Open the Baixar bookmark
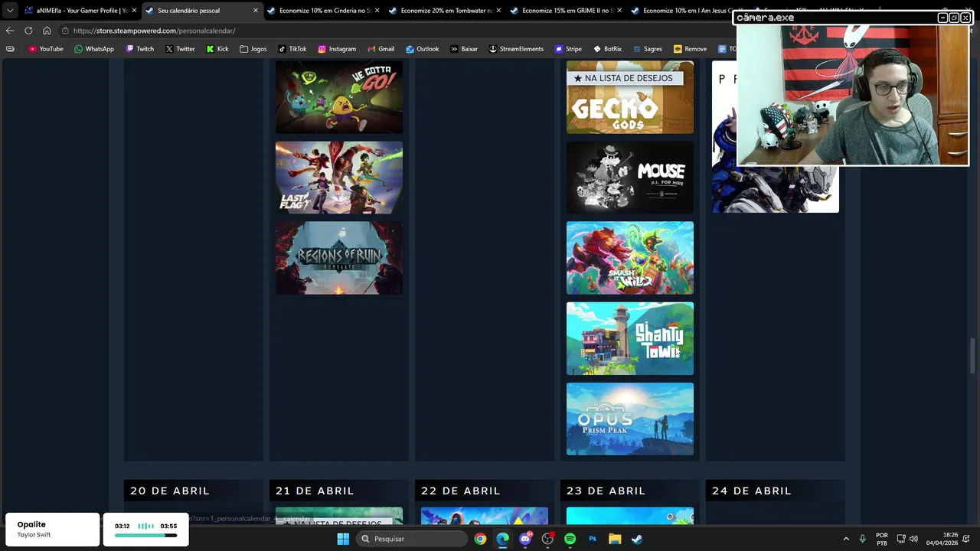980x551 pixels. (x=464, y=49)
